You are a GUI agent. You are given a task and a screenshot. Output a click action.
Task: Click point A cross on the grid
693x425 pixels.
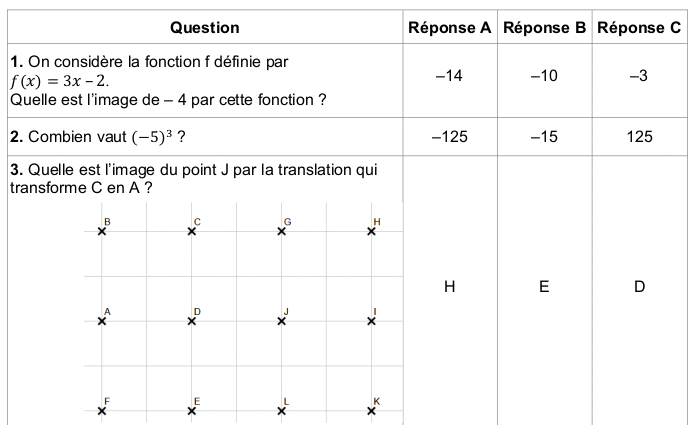(x=102, y=321)
